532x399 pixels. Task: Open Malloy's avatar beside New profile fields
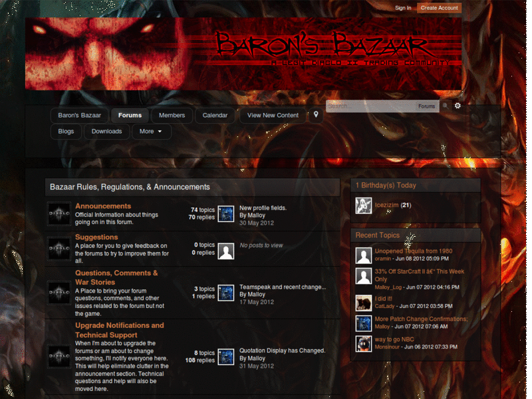tap(225, 214)
